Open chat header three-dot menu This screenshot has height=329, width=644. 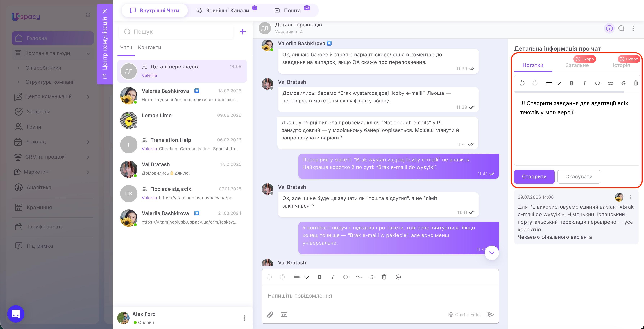pyautogui.click(x=633, y=28)
